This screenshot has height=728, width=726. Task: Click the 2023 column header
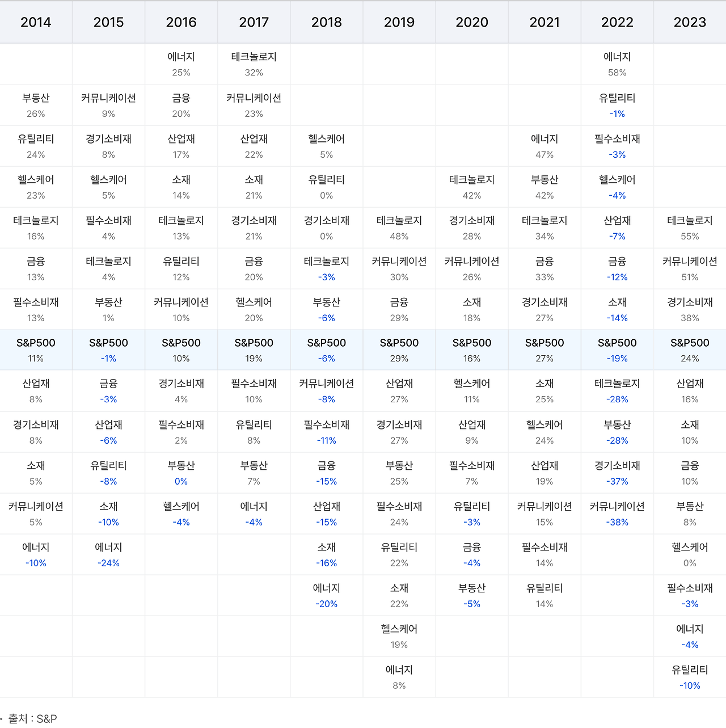pyautogui.click(x=690, y=22)
